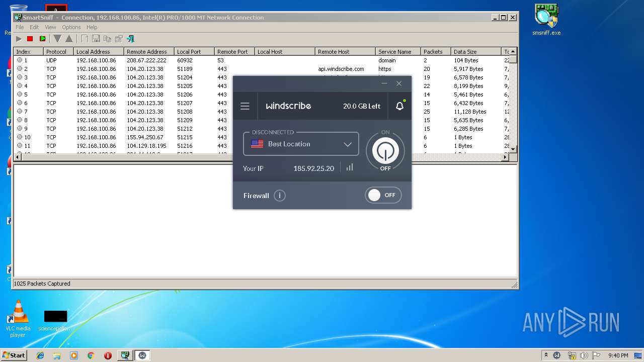Sort by Service Name column
Image resolution: width=644 pixels, height=362 pixels.
398,51
